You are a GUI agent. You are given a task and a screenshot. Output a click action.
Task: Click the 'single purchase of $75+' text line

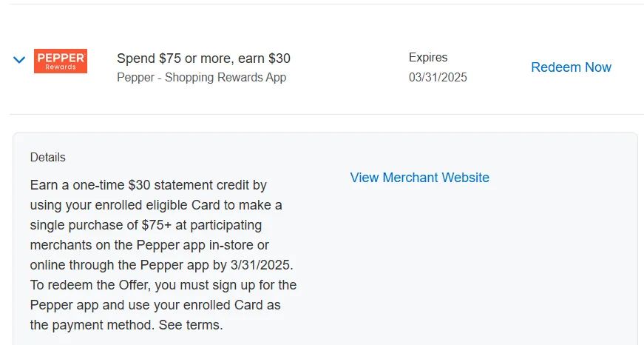[146, 225]
